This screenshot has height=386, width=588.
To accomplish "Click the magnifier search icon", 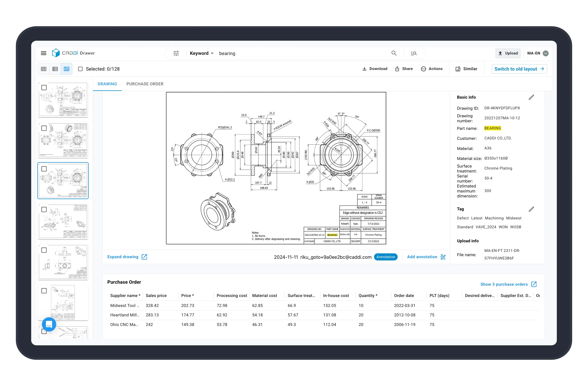I will pyautogui.click(x=394, y=53).
